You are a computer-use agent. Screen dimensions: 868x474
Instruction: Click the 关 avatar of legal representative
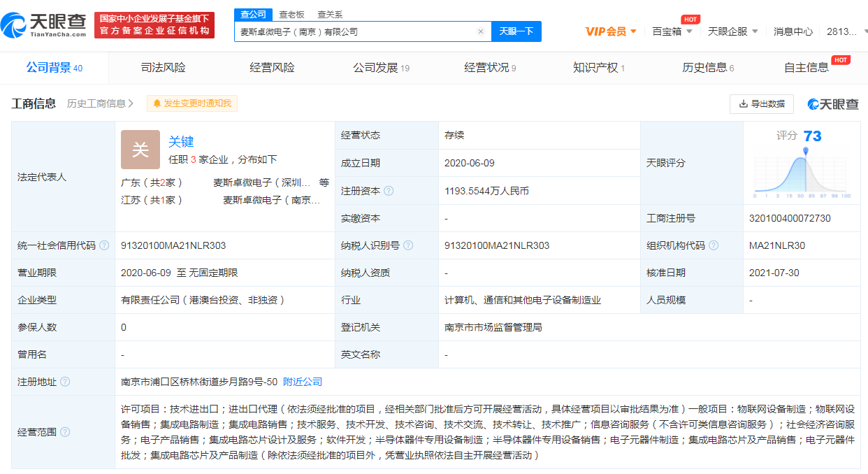click(x=140, y=150)
